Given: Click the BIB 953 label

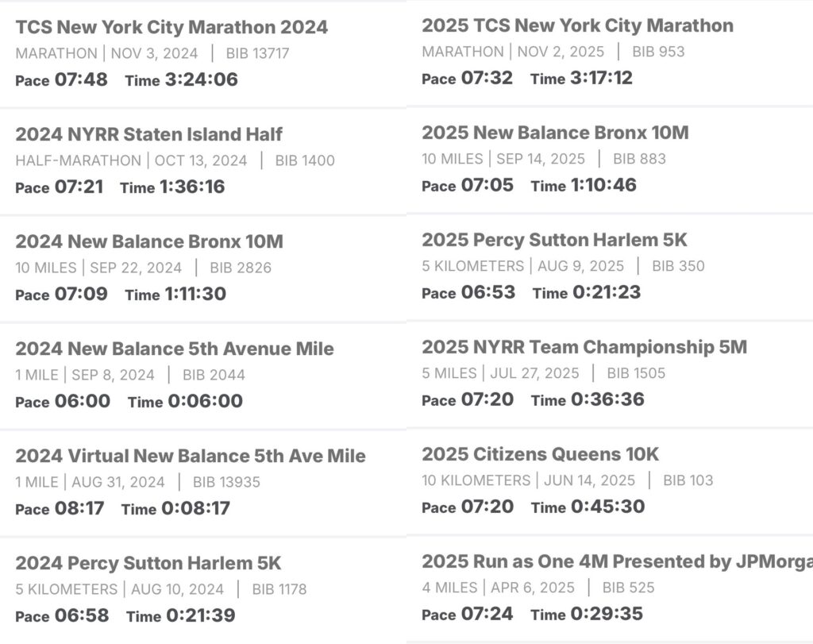Looking at the screenshot, I should tap(658, 52).
